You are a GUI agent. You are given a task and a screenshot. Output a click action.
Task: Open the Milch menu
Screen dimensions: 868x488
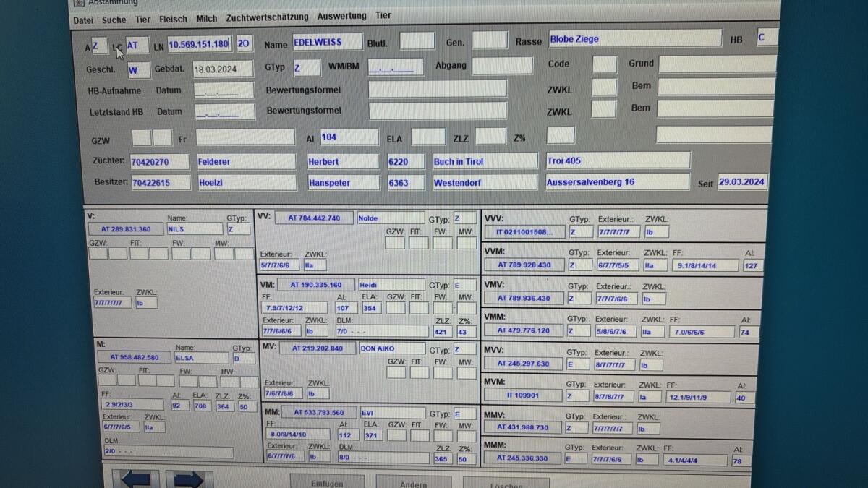point(207,19)
